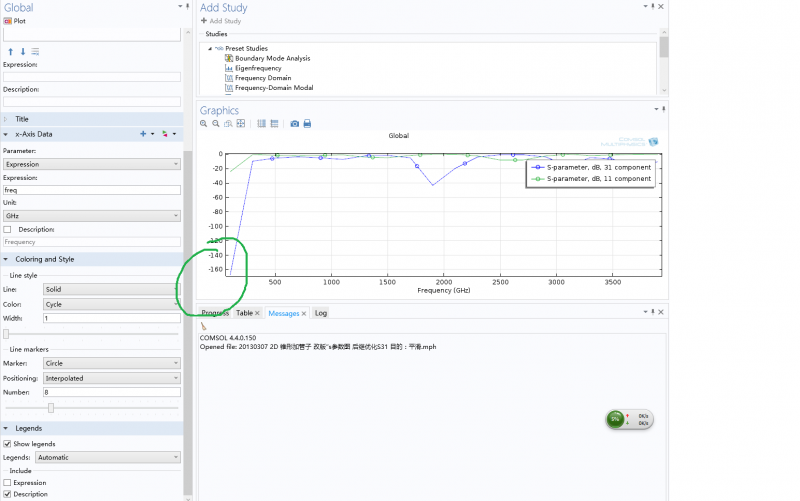The image size is (800, 501).
Task: Click the Add Study plus button
Action: [x=221, y=21]
